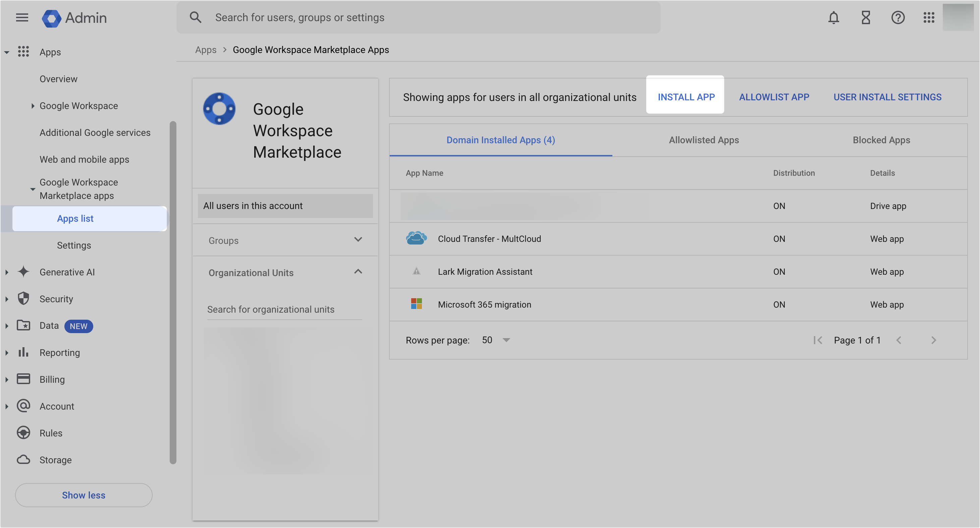Screen dimensions: 980x528
Task: Click the Lark Migration Assistant icon
Action: click(417, 271)
